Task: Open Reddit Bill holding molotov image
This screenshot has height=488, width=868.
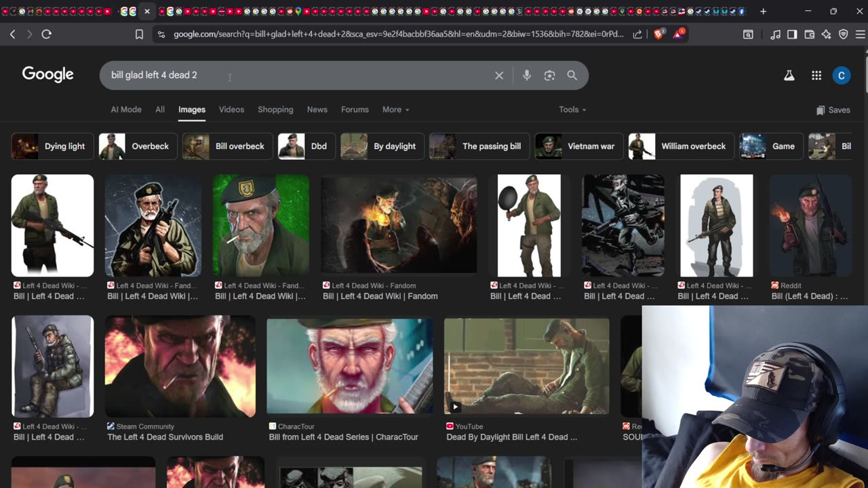Action: coord(810,226)
